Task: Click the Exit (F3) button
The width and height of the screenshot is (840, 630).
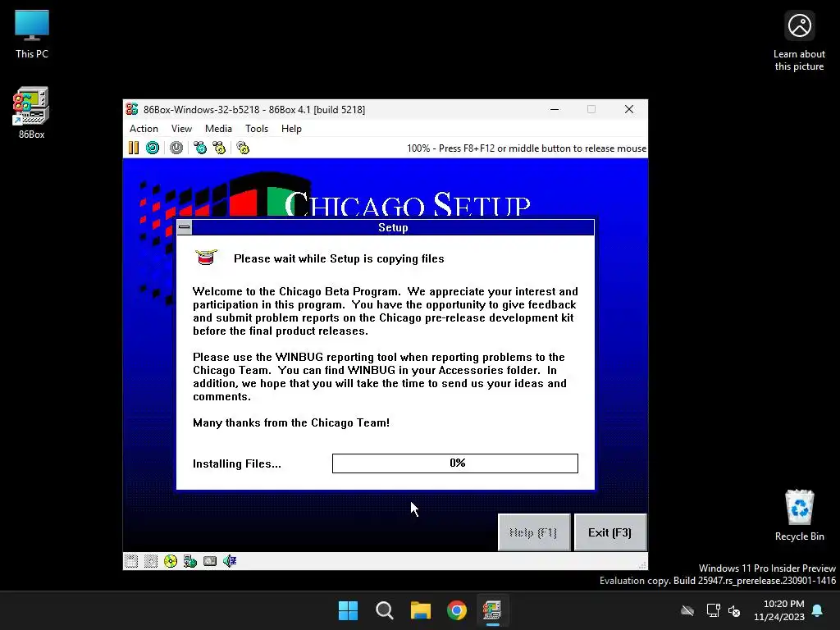Action: pos(610,532)
